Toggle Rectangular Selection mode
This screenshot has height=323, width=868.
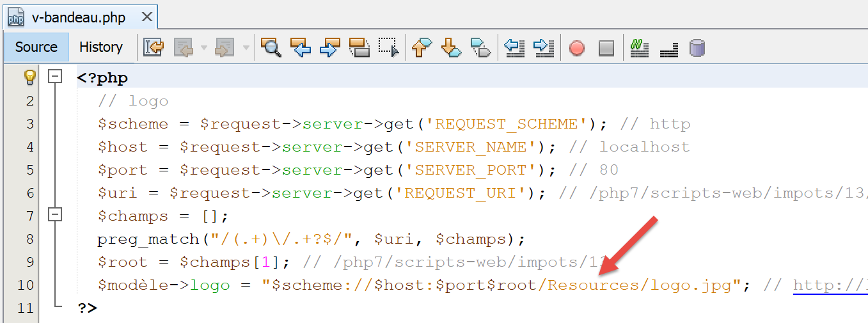click(388, 47)
